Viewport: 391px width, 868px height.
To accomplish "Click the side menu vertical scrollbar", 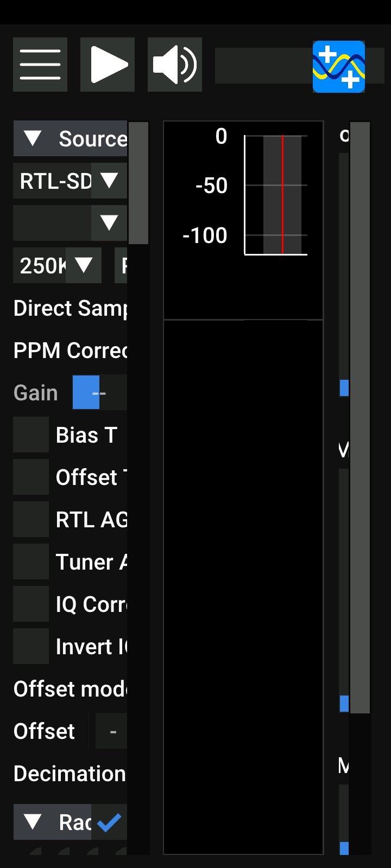I will click(138, 183).
